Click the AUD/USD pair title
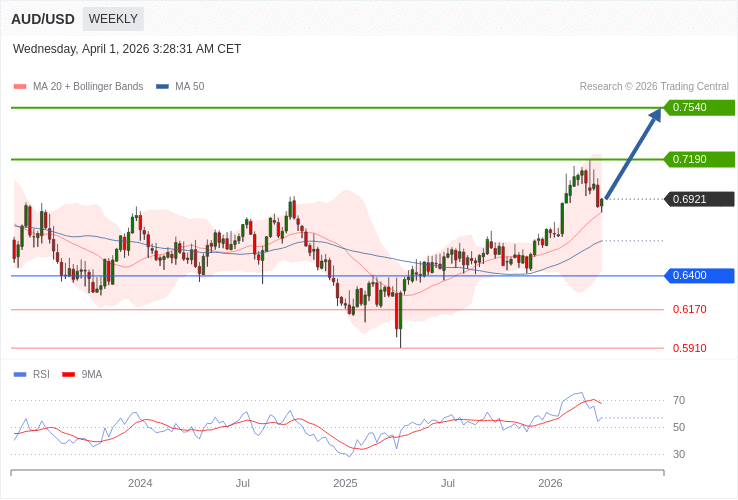The width and height of the screenshot is (738, 500). (x=43, y=19)
